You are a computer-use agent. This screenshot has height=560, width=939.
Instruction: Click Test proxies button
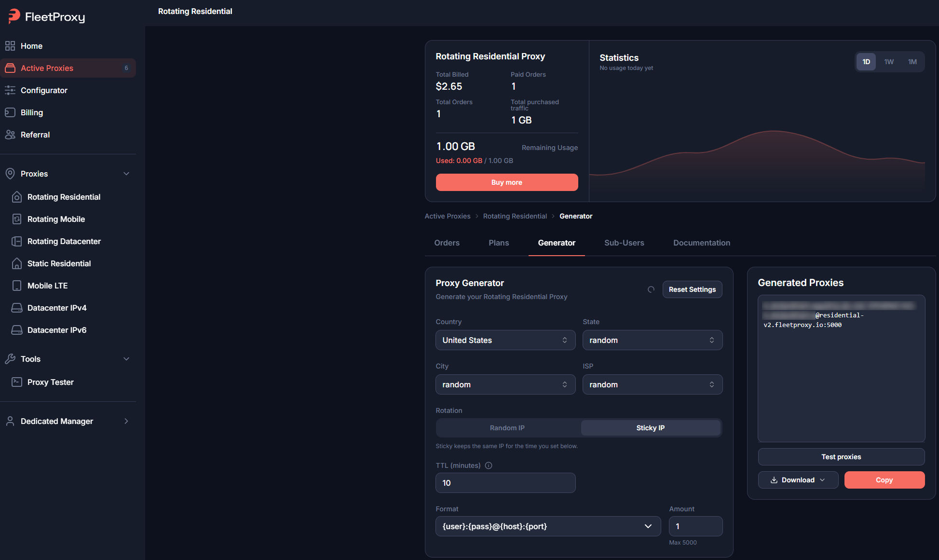coord(841,457)
